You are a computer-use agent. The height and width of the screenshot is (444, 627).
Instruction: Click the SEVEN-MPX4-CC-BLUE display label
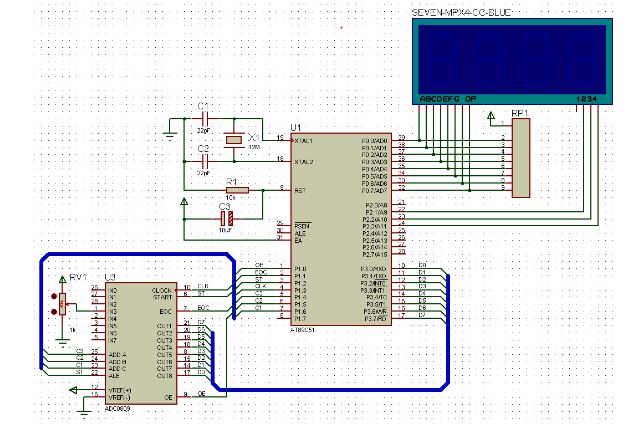pos(461,12)
